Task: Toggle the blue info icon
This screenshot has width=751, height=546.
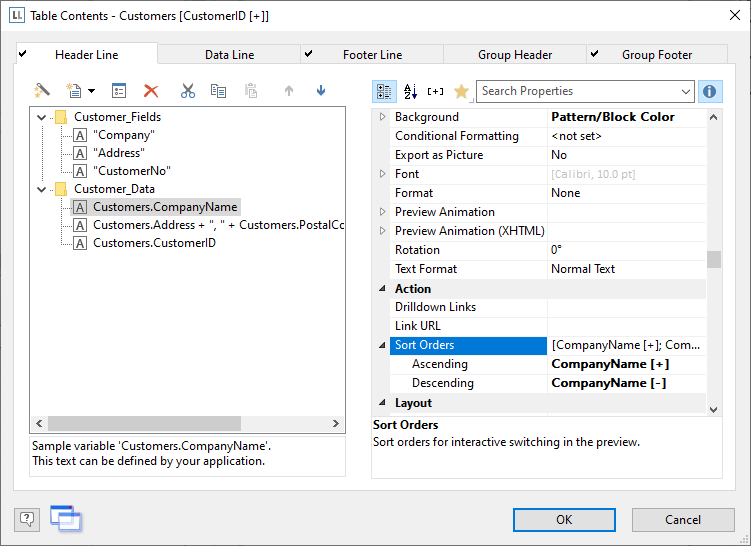Action: point(710,91)
